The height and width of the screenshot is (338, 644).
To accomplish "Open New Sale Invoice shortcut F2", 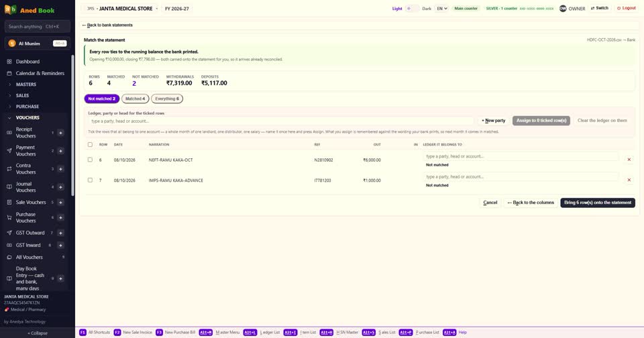I will (x=133, y=332).
